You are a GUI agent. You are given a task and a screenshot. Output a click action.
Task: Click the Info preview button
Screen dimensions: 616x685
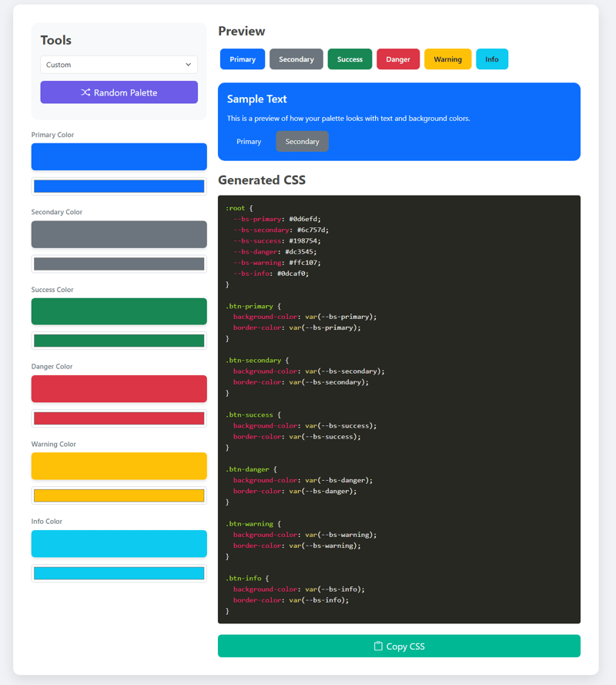click(492, 59)
